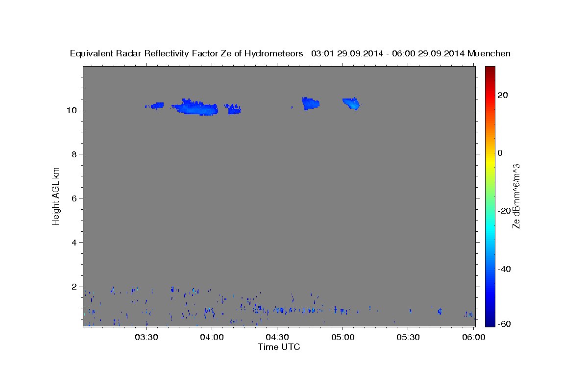Viewport: 588px width, 392px height.
Task: Click the dark blue bottom of the colorbar
Action: 491,321
